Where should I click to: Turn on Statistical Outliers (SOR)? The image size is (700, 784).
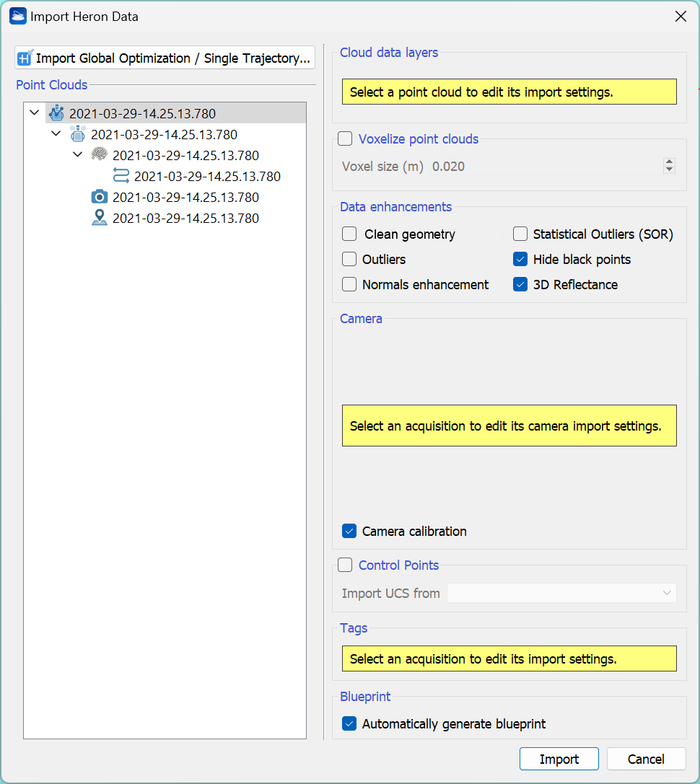520,234
